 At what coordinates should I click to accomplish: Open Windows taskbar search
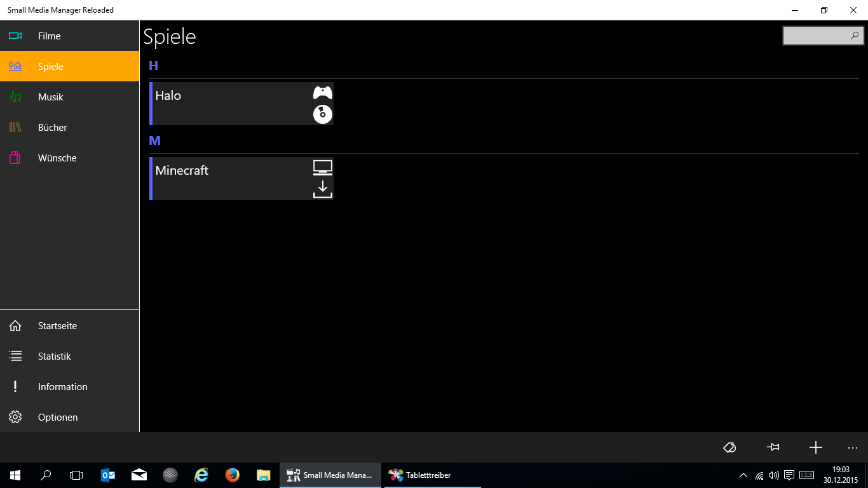point(46,475)
